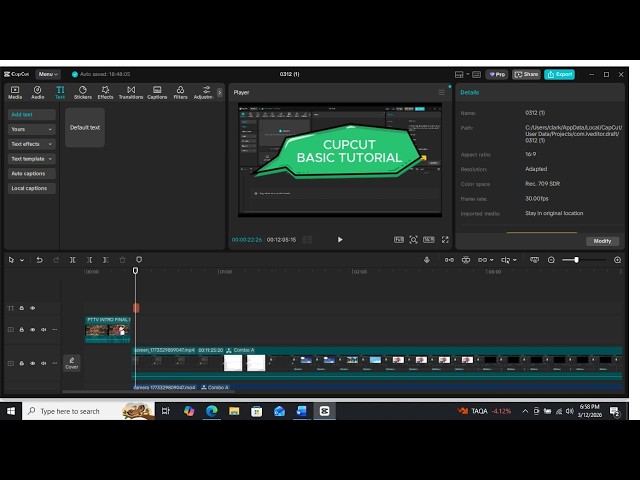Expand the Text template category
This screenshot has width=640, height=480.
(x=31, y=159)
